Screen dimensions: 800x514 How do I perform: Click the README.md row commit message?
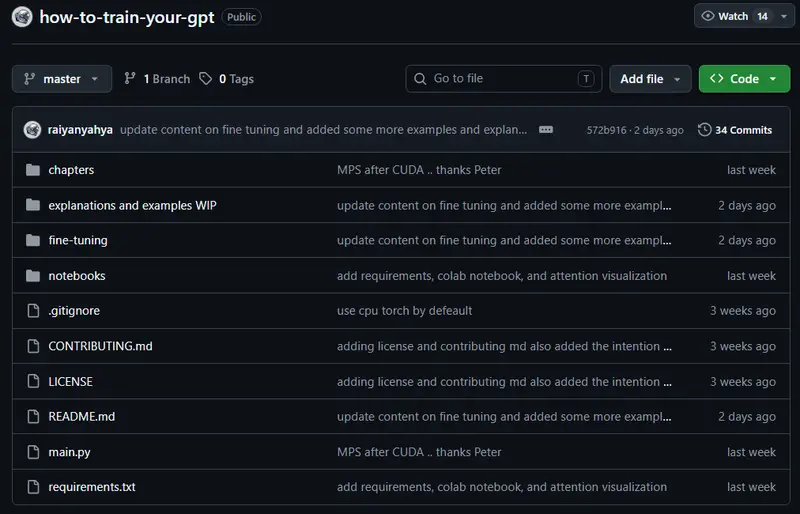[x=504, y=417]
